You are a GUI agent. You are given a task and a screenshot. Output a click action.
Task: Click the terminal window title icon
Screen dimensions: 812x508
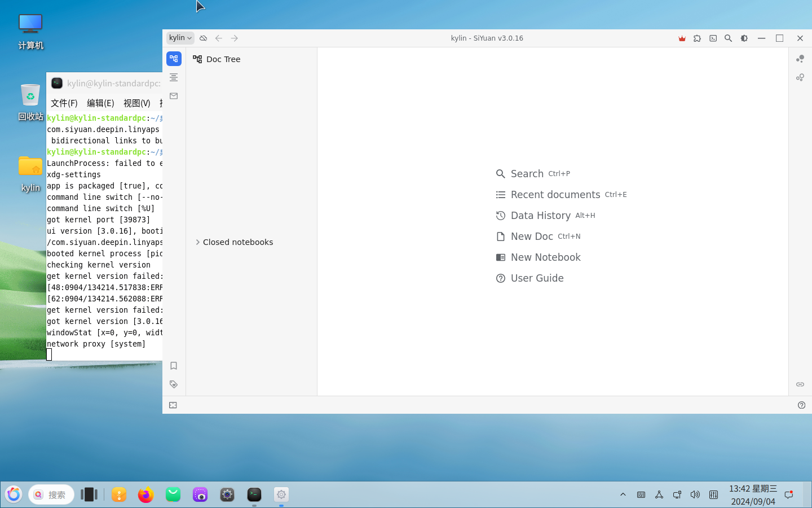[57, 84]
